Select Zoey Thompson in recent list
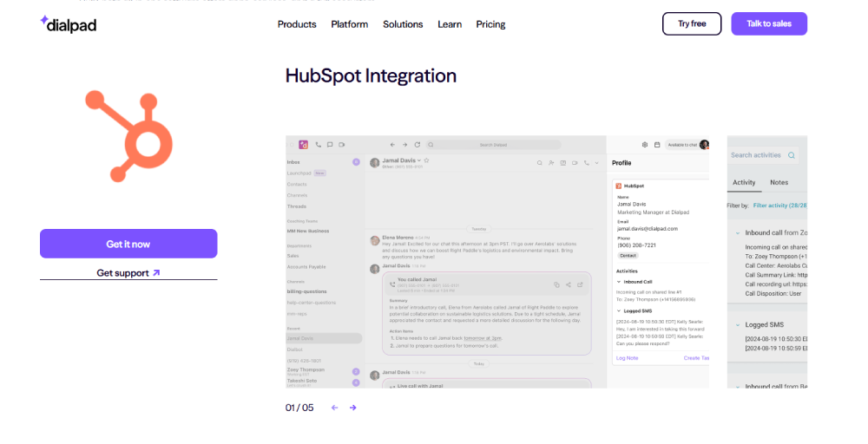Screen dimensions: 868x444 (306, 369)
